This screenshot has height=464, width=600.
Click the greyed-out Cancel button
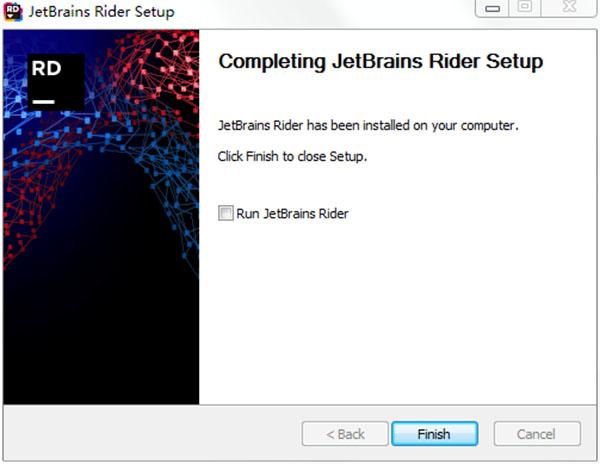point(537,434)
